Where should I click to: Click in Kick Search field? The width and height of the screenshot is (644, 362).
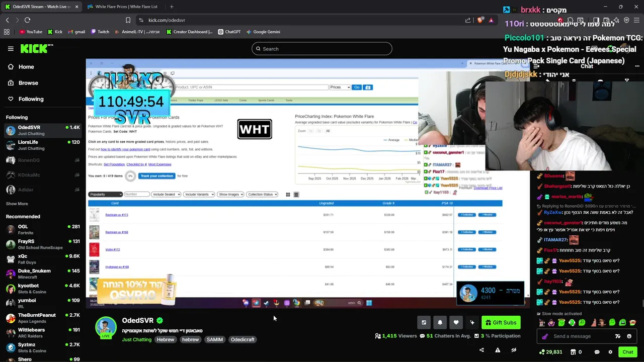(322, 49)
